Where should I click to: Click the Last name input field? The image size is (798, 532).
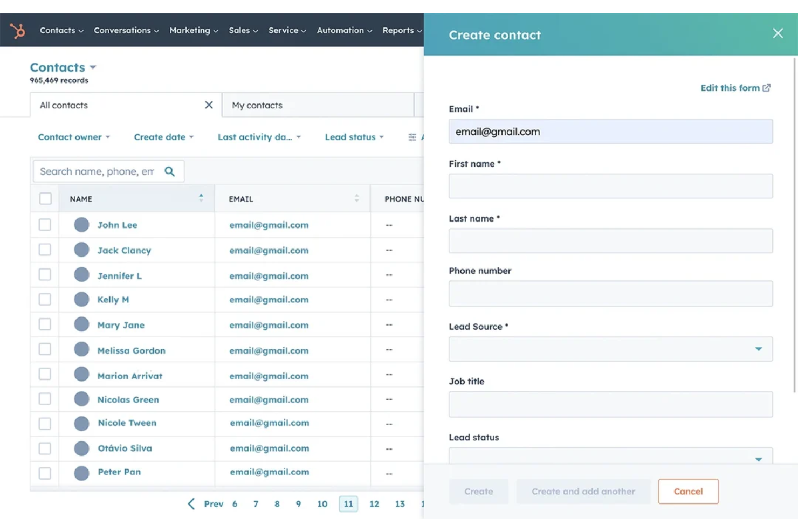click(x=610, y=240)
